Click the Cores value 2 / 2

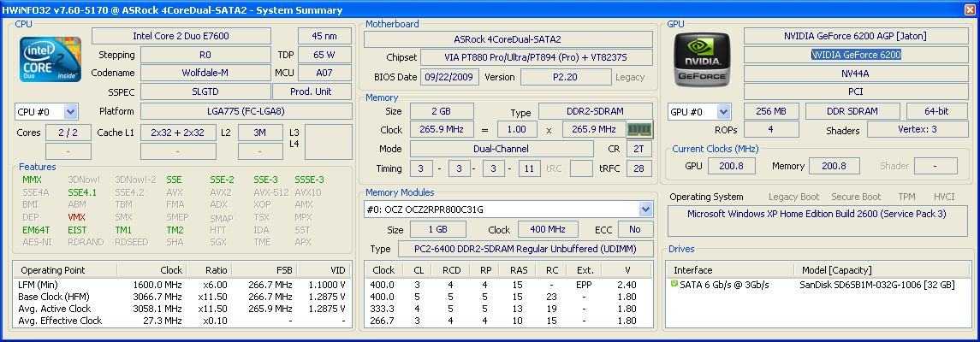[68, 133]
